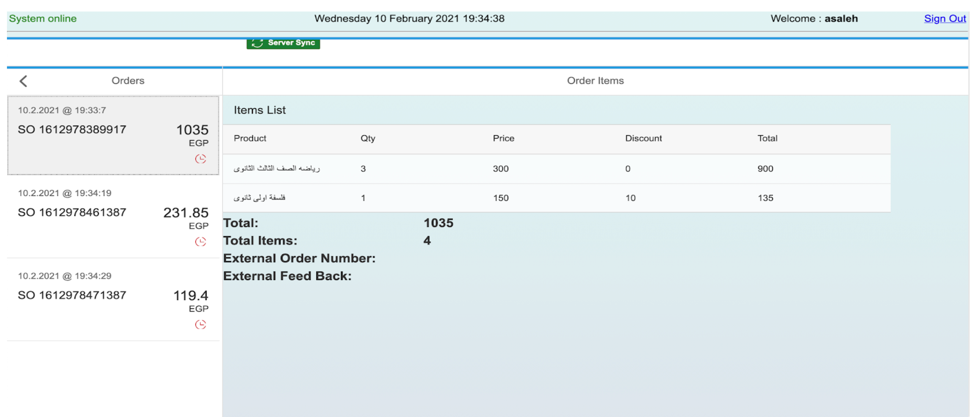Viewport: 980px width, 417px height.
Task: Select product in row with total 135
Action: tap(260, 198)
